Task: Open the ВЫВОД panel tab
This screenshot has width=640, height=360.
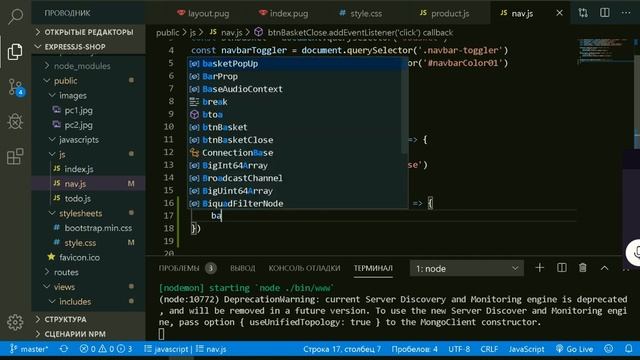Action: 242,268
